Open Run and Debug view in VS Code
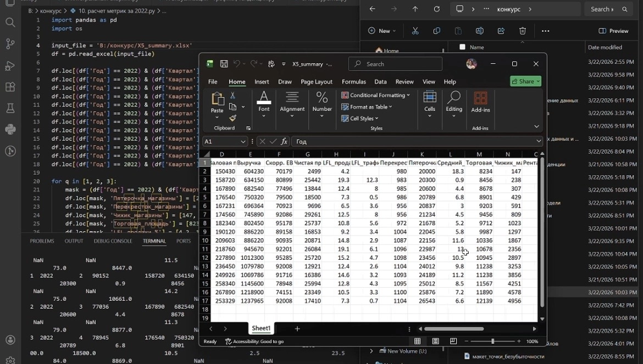 (x=10, y=65)
